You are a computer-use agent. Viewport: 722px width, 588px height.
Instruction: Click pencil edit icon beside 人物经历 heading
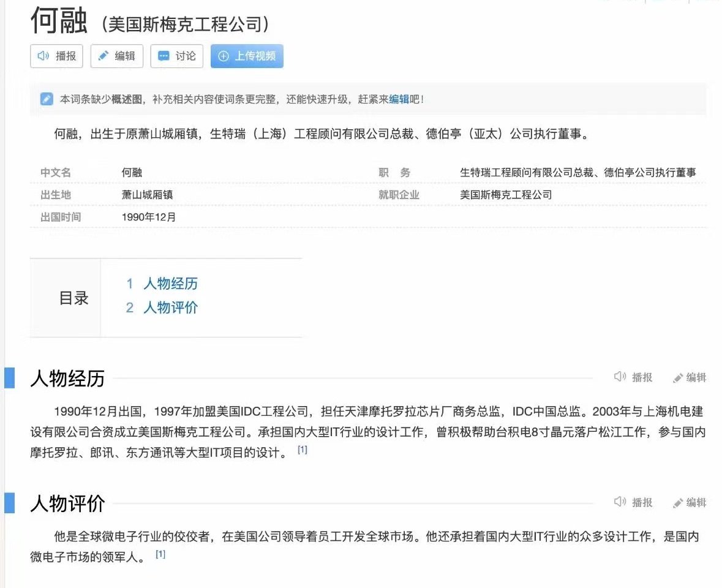[x=678, y=378]
